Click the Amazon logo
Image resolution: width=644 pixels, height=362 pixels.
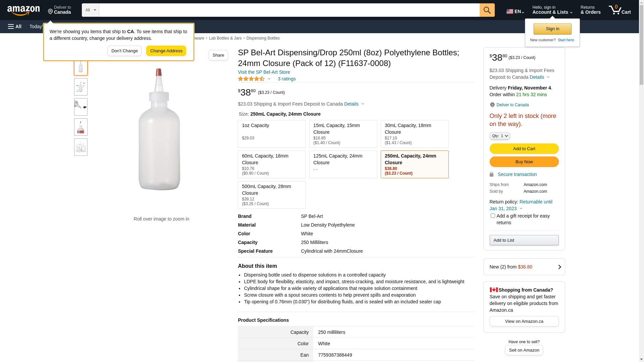tap(23, 10)
